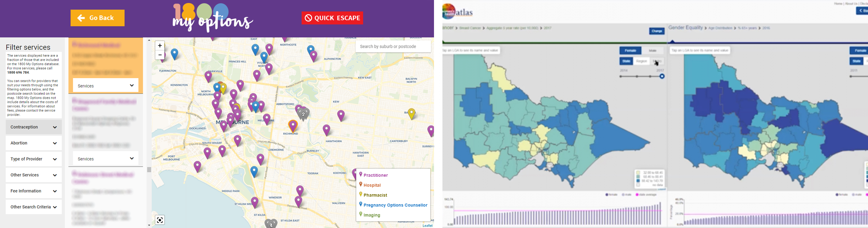Click the 1800 My Options logo
This screenshot has width=868, height=228.
[213, 18]
